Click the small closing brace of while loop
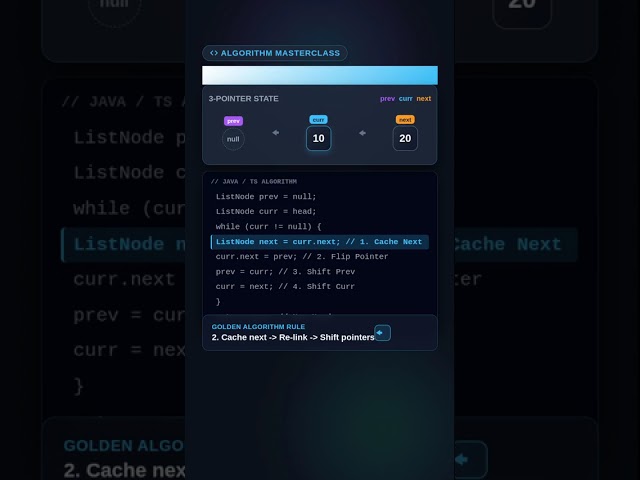 point(218,302)
